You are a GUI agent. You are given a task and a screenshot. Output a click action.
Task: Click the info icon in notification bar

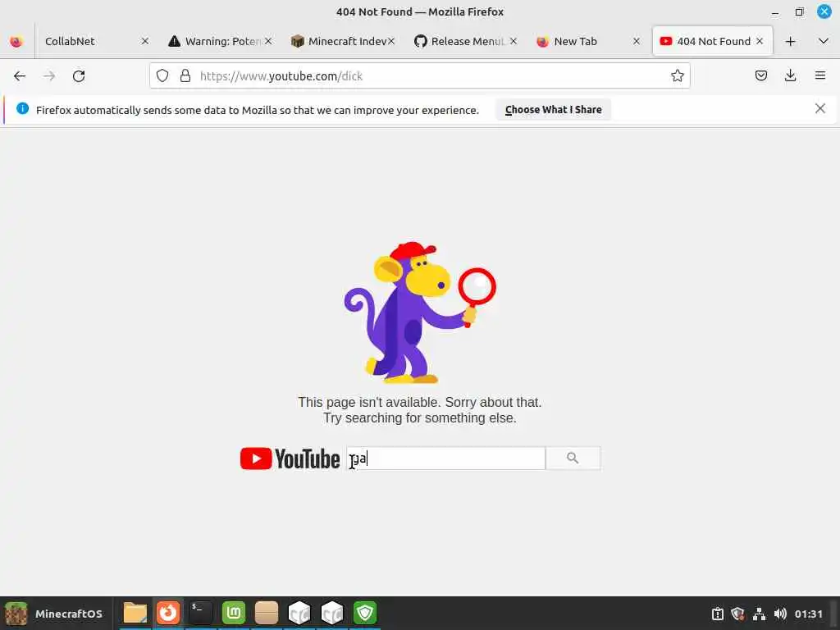coord(22,109)
